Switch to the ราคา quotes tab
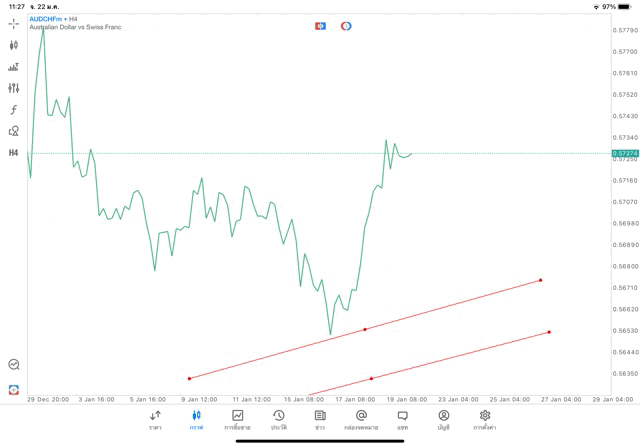640x447 pixels. click(155, 420)
